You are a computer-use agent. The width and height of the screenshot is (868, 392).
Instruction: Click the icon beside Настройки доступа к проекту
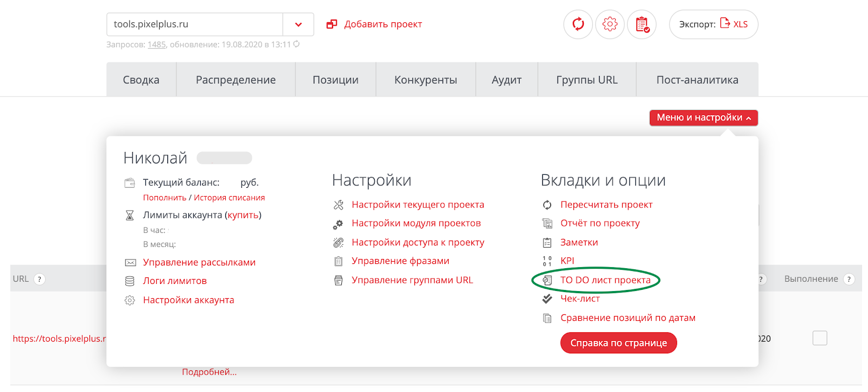(x=339, y=242)
